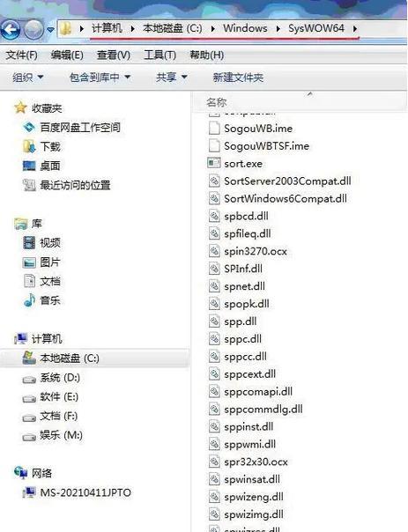
Task: Open the recent pages dropdown arrow
Action: [50, 30]
